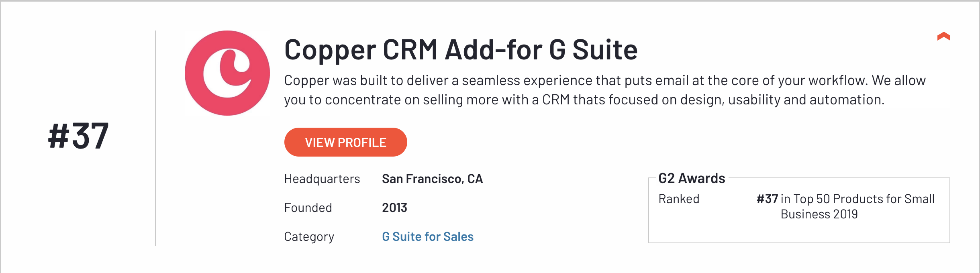Image resolution: width=980 pixels, height=273 pixels.
Task: Click the Category label
Action: pyautogui.click(x=309, y=237)
